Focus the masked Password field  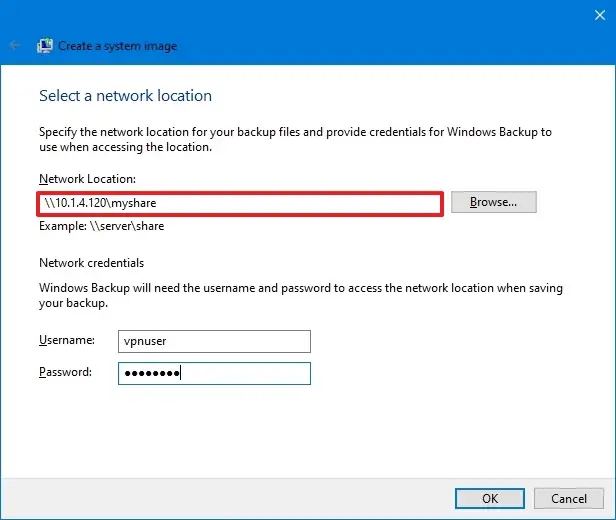214,373
